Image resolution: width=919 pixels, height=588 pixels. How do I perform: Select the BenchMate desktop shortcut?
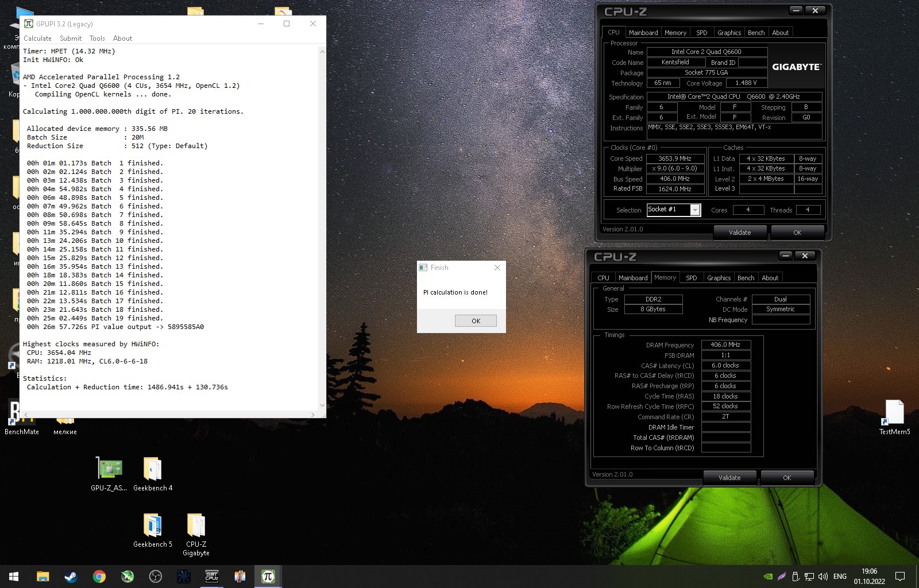click(x=22, y=418)
